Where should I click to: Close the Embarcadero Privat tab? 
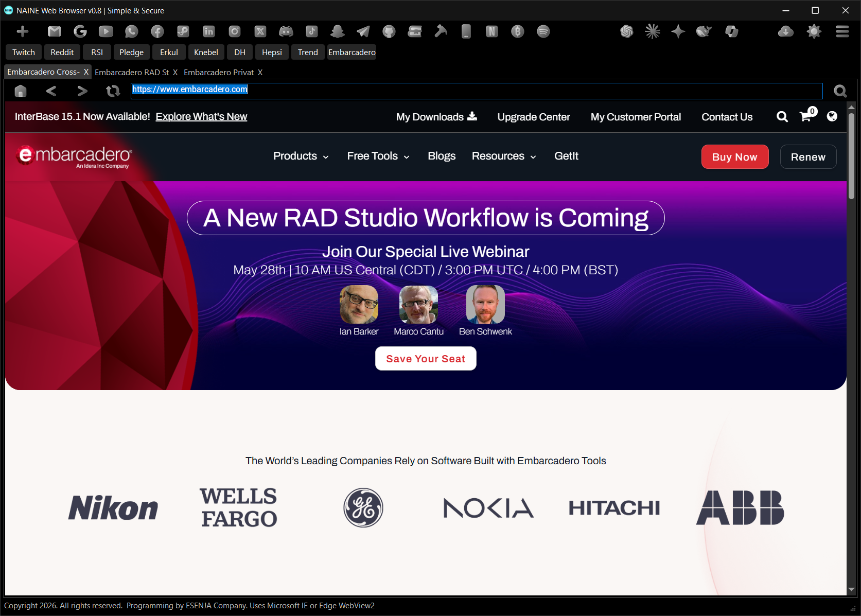click(x=260, y=72)
